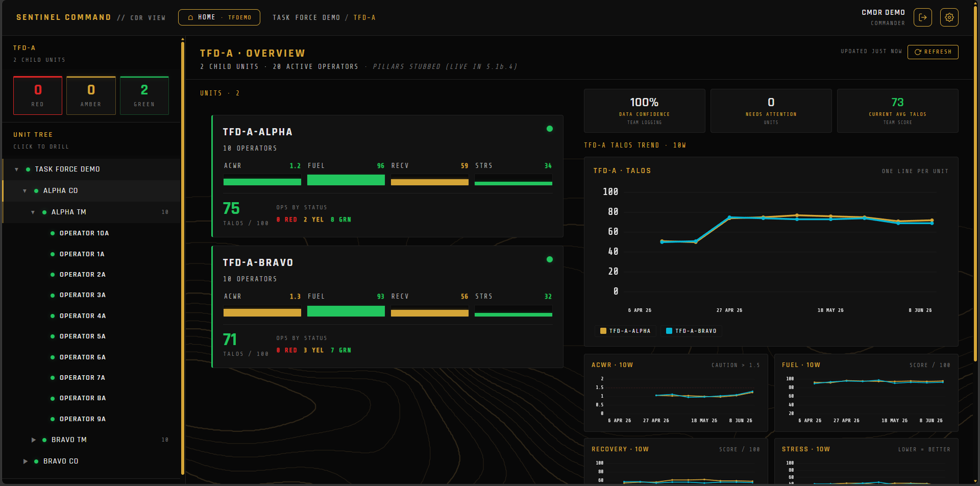
Task: Open the TFD-A-ALPHA unit card title
Action: [x=258, y=132]
